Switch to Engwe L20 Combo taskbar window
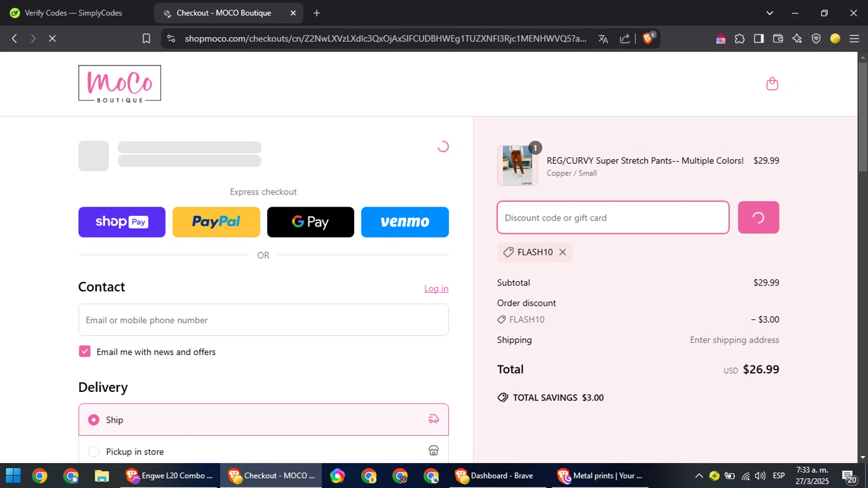The image size is (868, 488). [170, 476]
